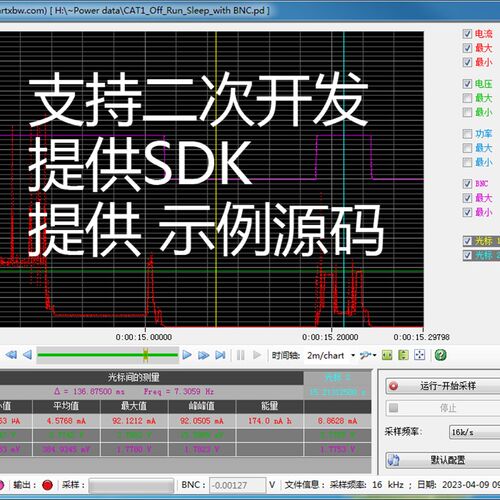This screenshot has height=500, width=500.
Task: Enable the blue 功率 checkbox
Action: [467, 134]
